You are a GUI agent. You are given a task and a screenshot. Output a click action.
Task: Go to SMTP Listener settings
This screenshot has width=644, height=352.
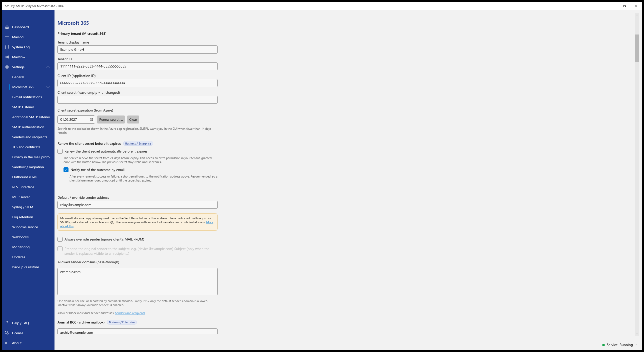(x=23, y=107)
